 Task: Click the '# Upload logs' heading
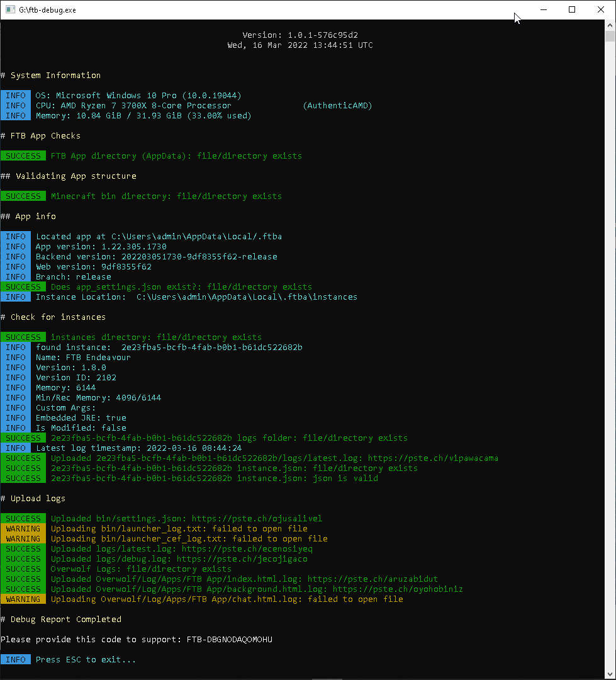pyautogui.click(x=33, y=498)
